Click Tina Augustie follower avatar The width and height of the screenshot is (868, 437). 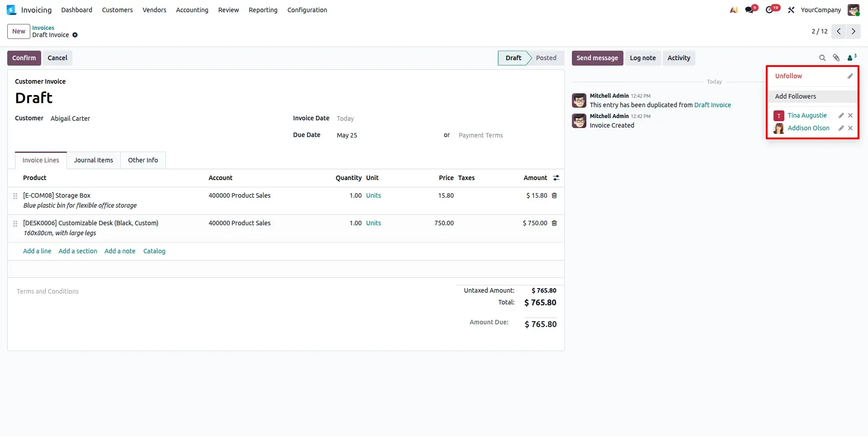(778, 116)
